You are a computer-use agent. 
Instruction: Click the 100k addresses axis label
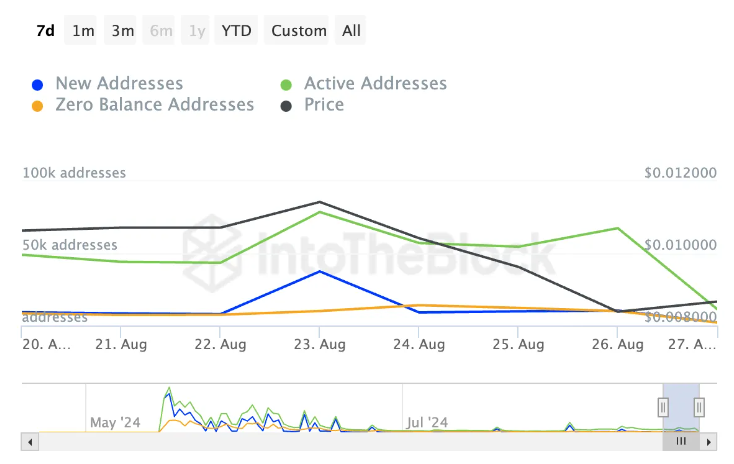pos(74,173)
